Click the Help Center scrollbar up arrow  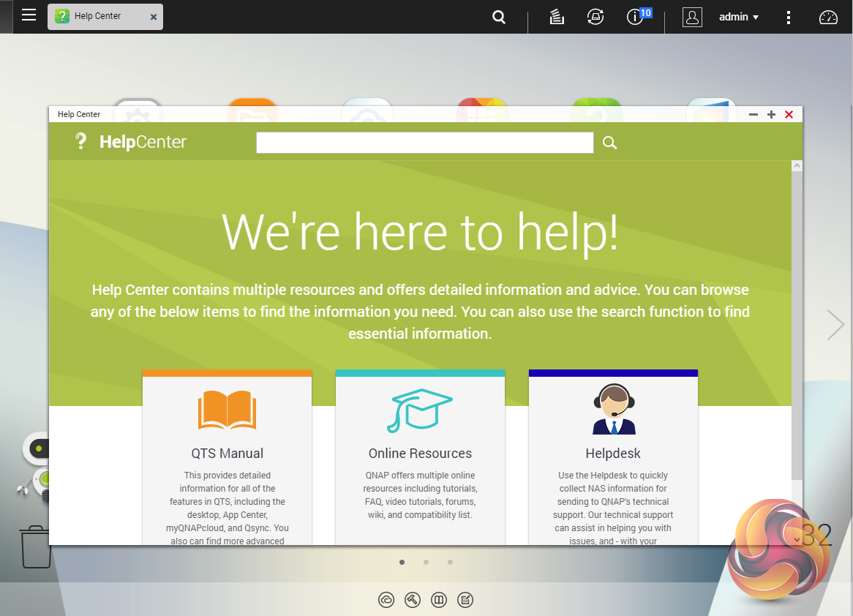tap(797, 165)
